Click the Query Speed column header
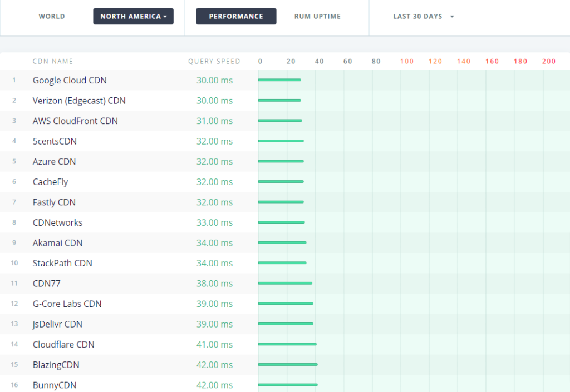 pyautogui.click(x=214, y=61)
